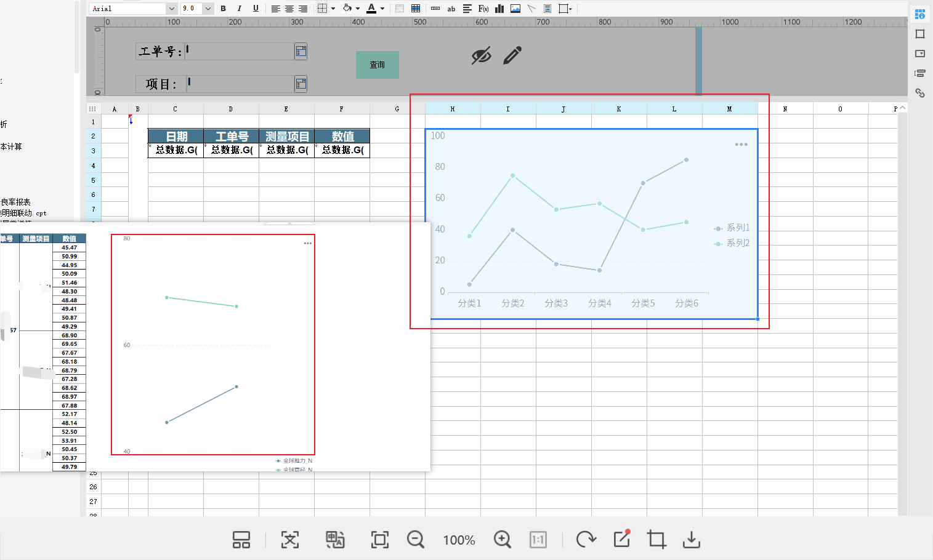Align cell text to the right
933x560 pixels.
click(303, 9)
